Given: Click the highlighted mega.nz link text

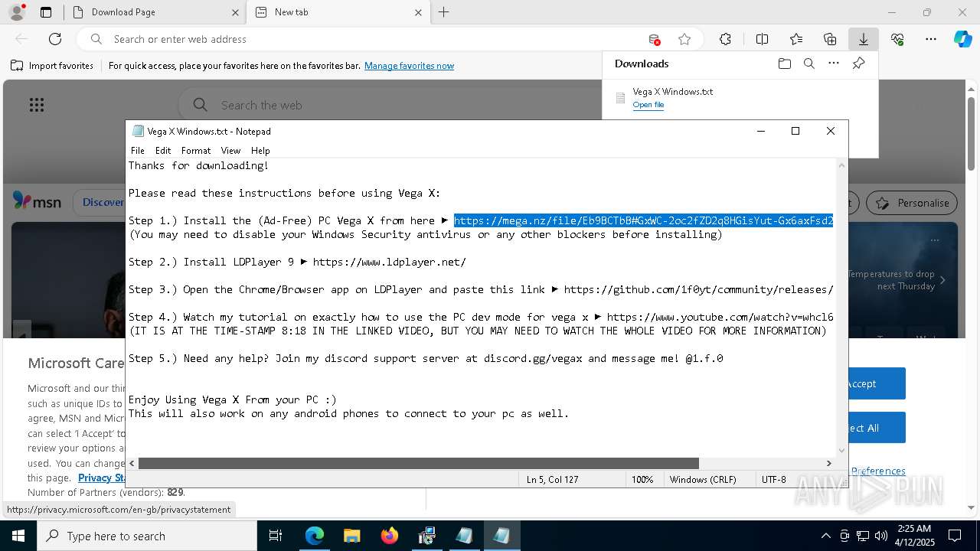Looking at the screenshot, I should (643, 220).
